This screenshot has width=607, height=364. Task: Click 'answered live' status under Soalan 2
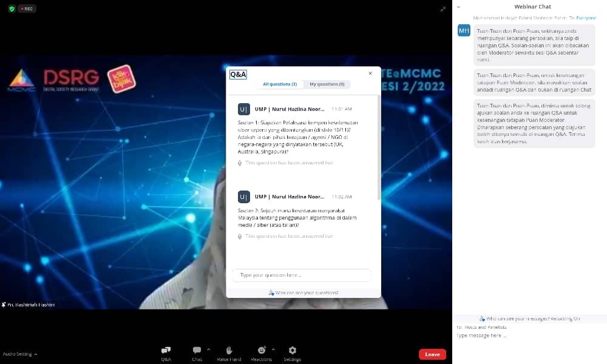[x=289, y=237]
